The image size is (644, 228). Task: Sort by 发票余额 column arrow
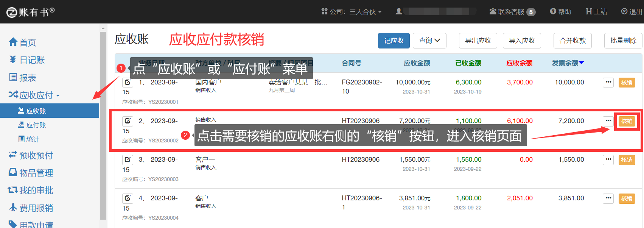coord(582,63)
